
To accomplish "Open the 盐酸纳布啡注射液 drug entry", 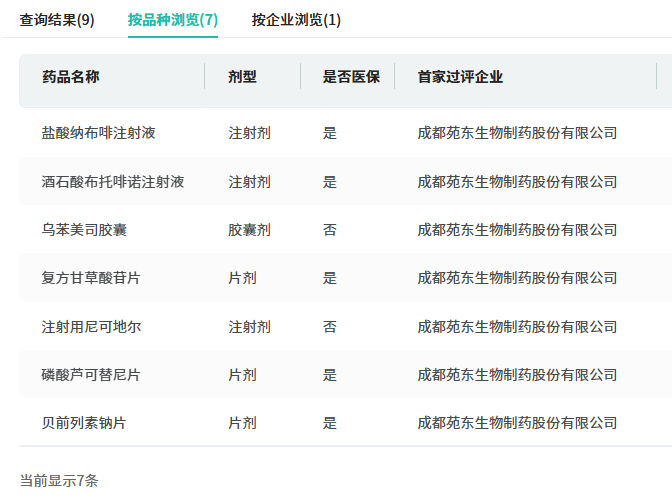I will point(98,133).
